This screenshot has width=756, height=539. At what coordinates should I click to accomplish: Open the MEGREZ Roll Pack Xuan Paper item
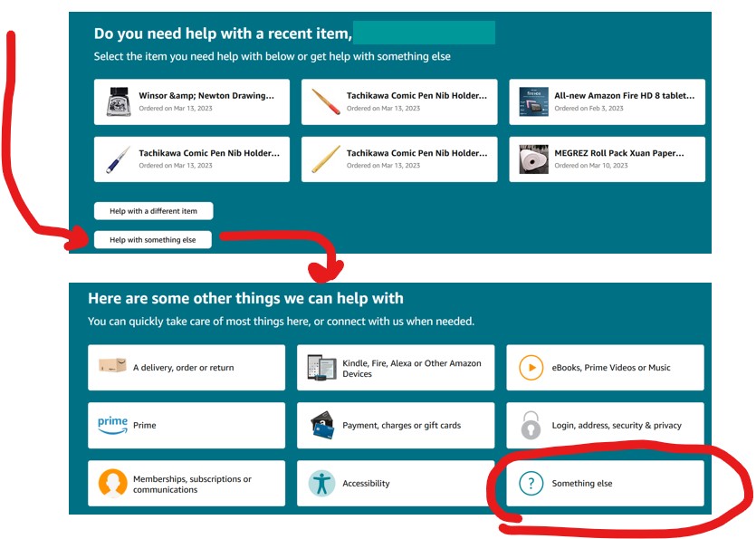pyautogui.click(x=607, y=159)
